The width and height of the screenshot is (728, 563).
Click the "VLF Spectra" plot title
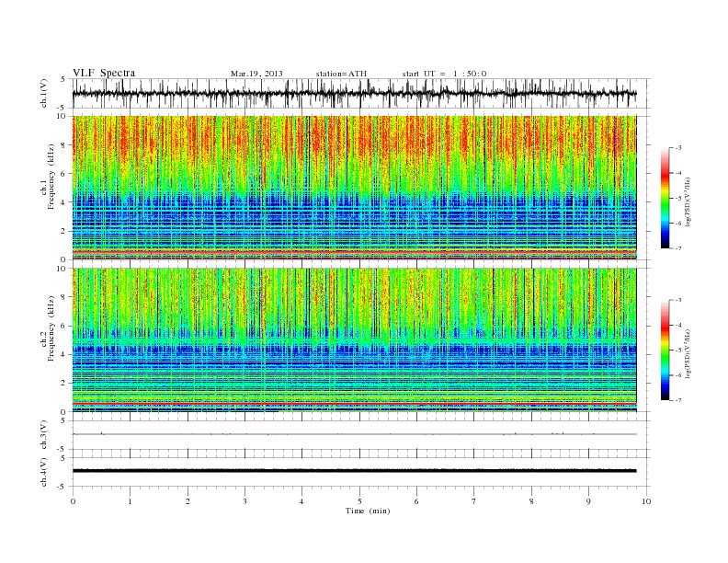104,73
